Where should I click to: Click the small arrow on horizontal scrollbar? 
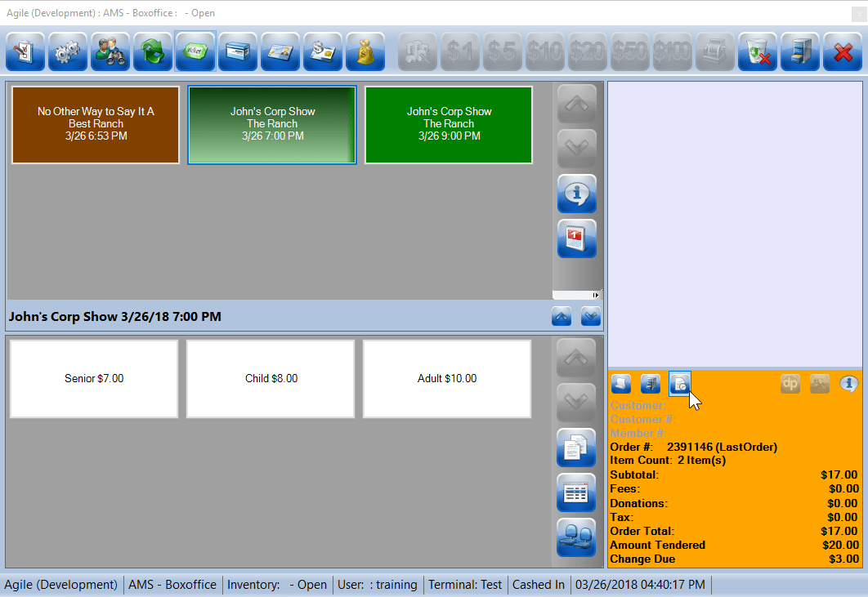596,295
